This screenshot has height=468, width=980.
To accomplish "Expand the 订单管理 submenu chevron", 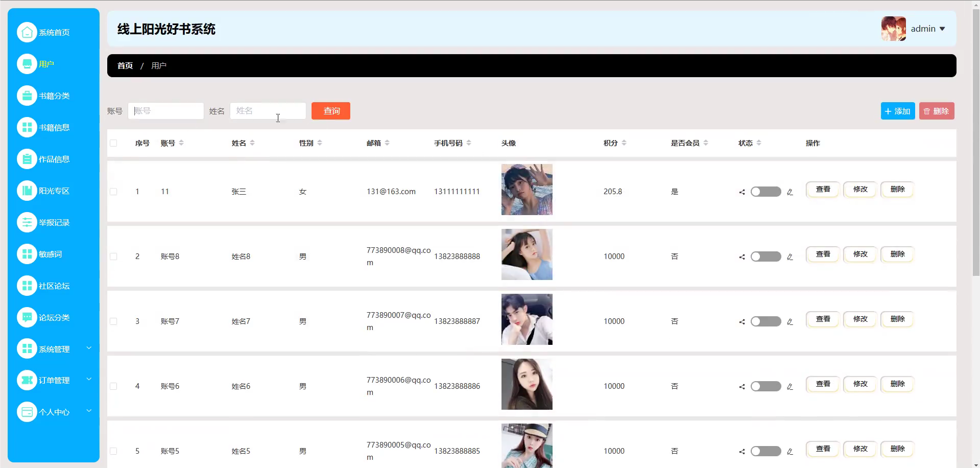I will click(89, 379).
